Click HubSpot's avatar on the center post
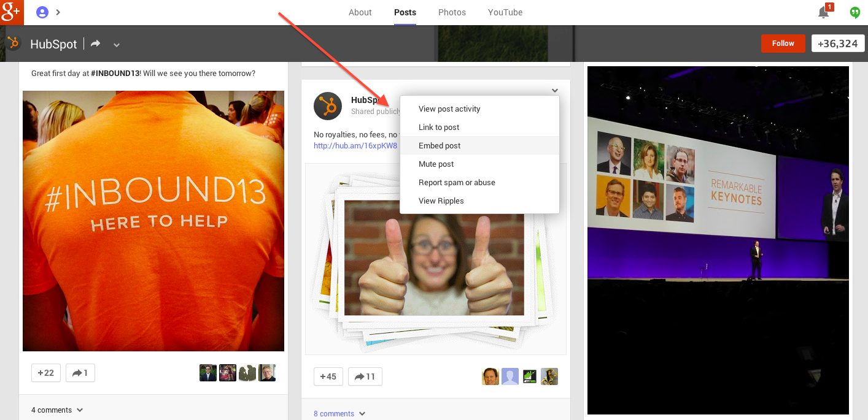Screen dimensions: 868x420 pyautogui.click(x=327, y=106)
